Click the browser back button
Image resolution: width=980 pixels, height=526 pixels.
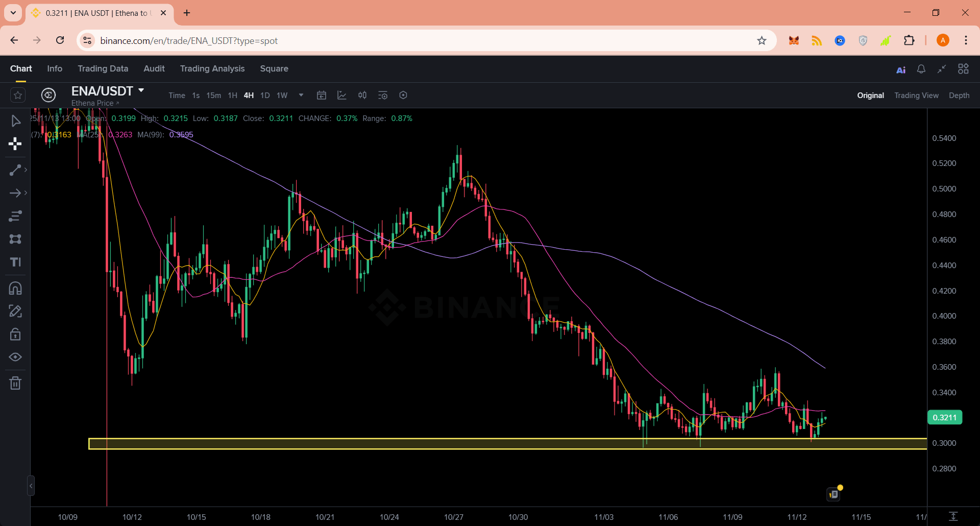tap(14, 40)
